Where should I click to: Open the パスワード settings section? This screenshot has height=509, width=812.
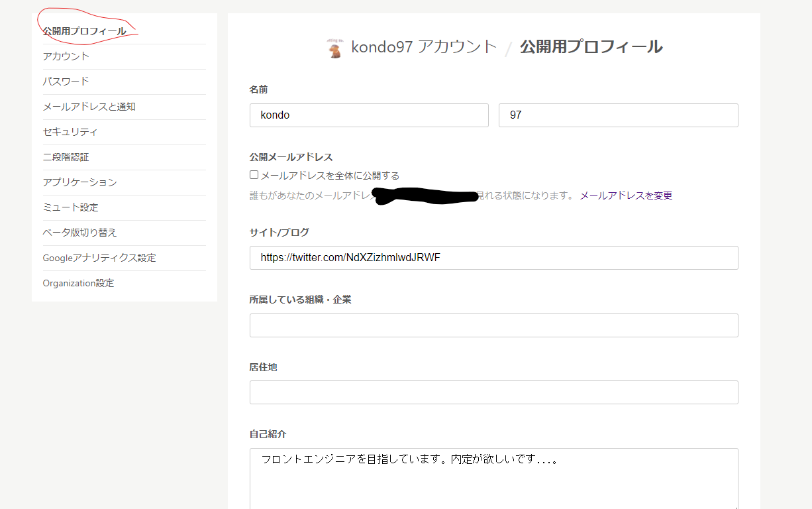[64, 82]
